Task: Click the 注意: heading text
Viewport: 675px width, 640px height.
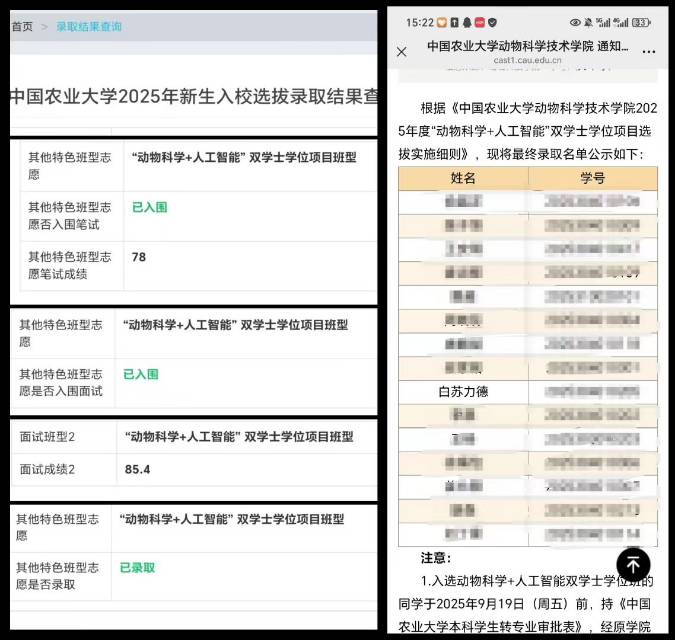Action: pyautogui.click(x=436, y=558)
